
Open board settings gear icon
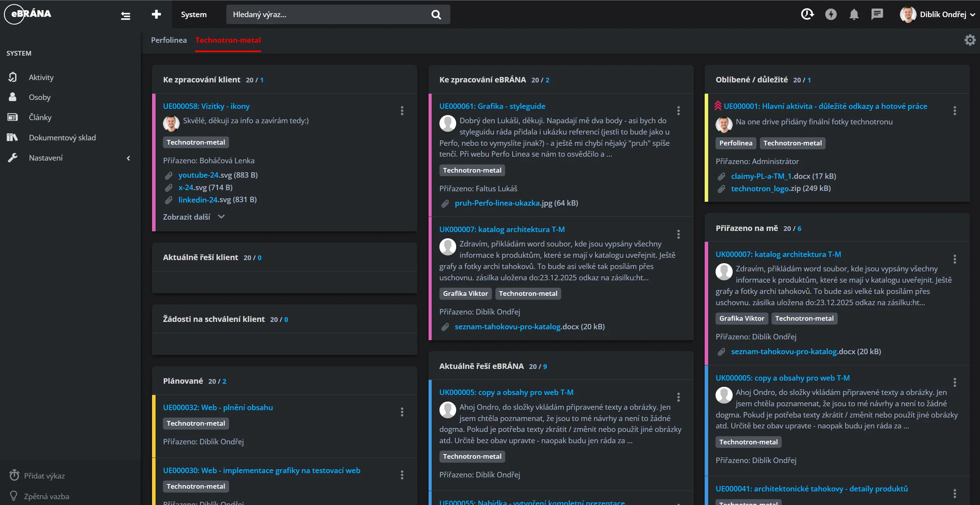point(970,40)
